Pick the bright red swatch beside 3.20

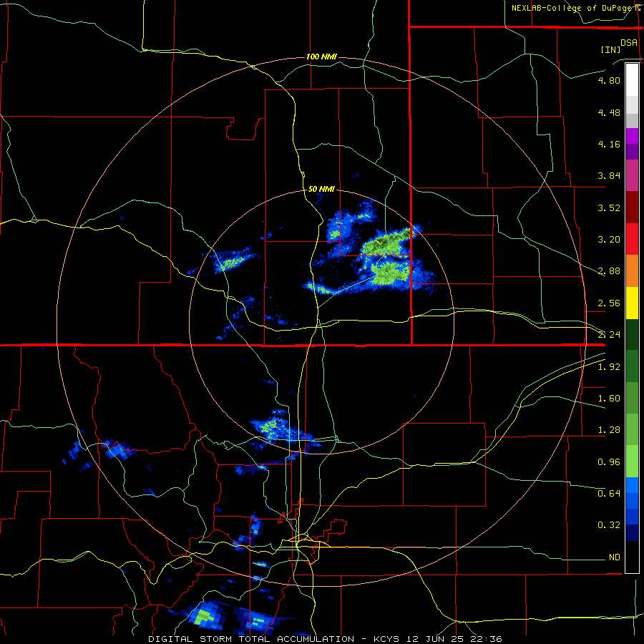tap(632, 240)
